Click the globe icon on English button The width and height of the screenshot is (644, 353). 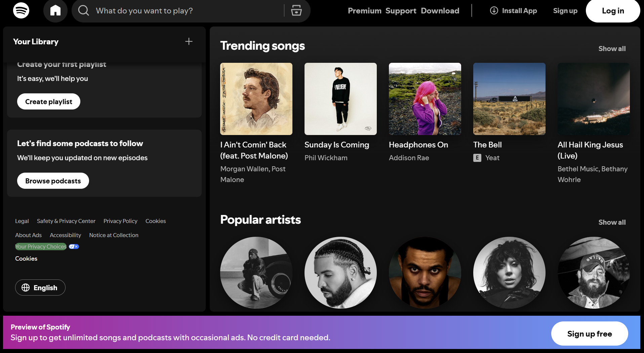26,288
